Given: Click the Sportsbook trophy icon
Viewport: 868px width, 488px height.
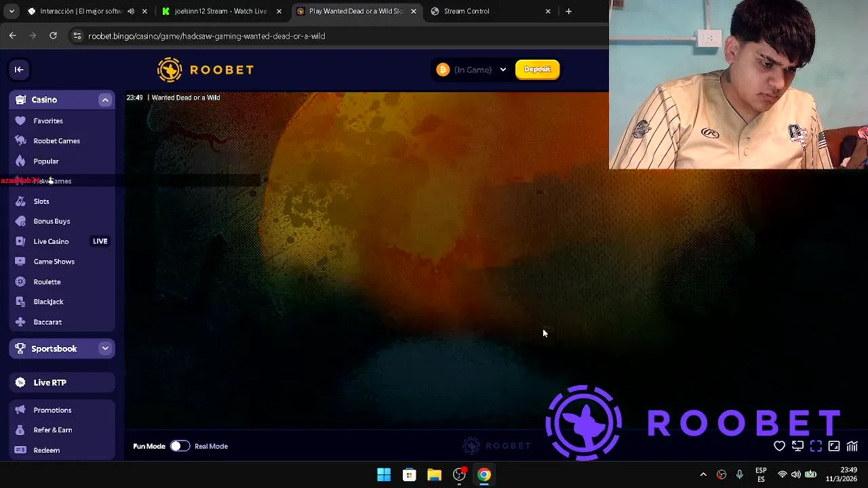Looking at the screenshot, I should [x=20, y=348].
